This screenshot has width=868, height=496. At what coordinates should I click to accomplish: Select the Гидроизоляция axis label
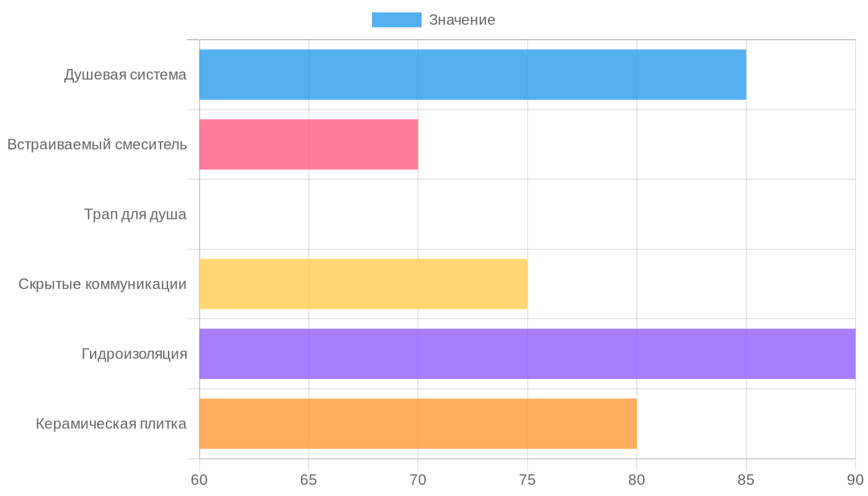[134, 354]
